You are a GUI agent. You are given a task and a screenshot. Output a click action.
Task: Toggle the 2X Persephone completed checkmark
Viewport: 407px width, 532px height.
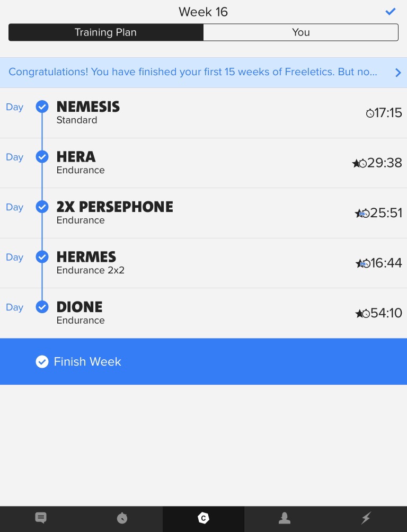[42, 207]
